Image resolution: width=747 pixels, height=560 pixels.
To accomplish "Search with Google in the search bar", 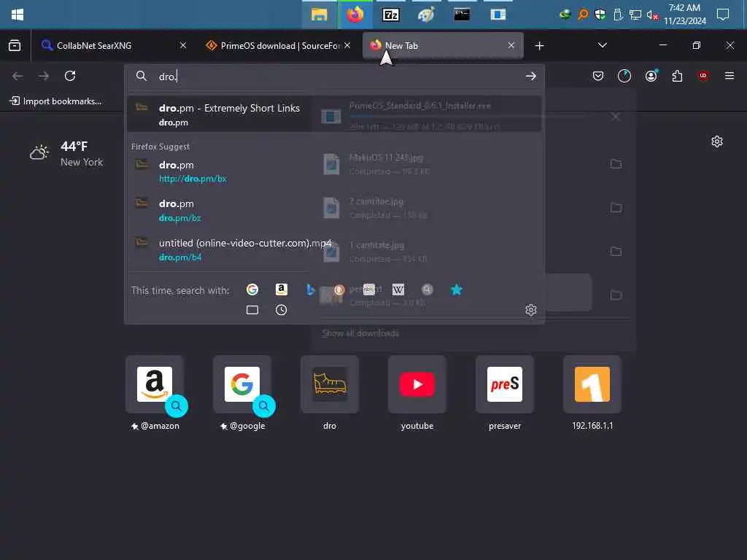I will pyautogui.click(x=252, y=289).
